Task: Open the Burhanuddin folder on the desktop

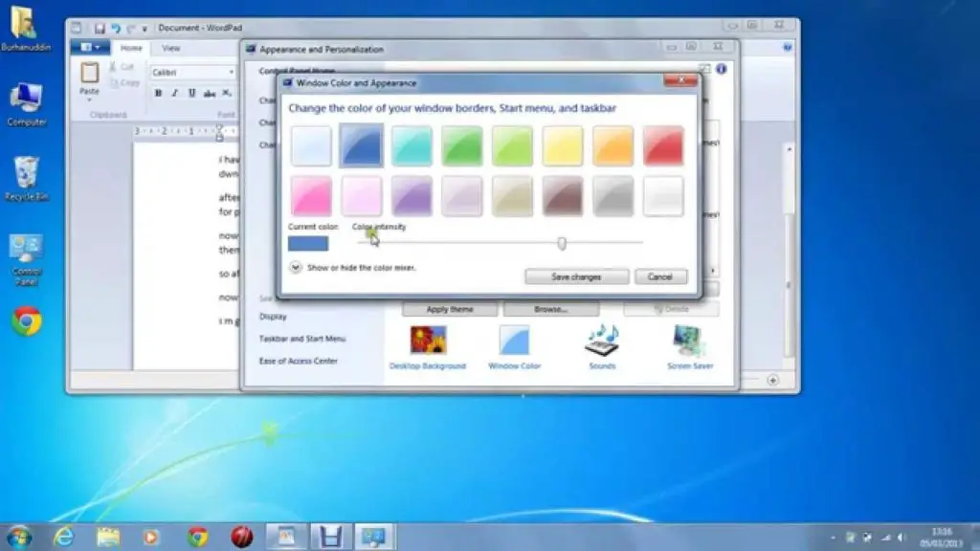Action: pos(25,28)
